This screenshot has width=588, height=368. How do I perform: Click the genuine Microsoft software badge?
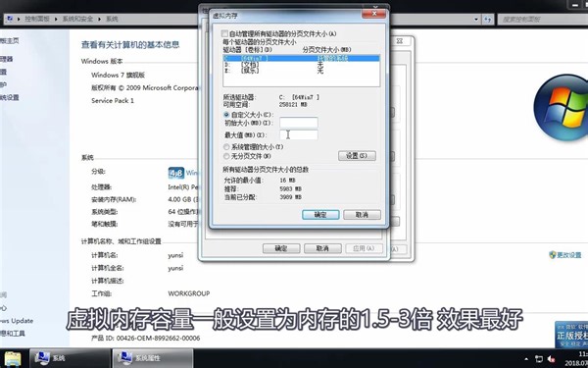[571, 335]
